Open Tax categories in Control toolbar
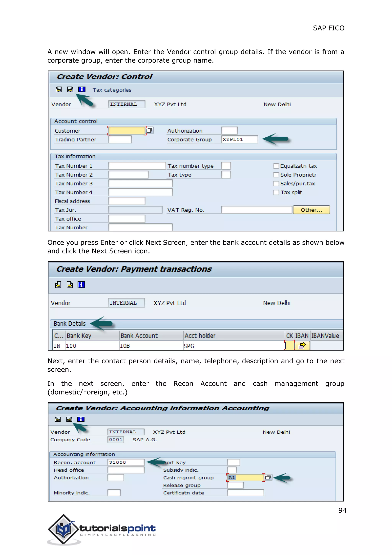 tap(112, 90)
